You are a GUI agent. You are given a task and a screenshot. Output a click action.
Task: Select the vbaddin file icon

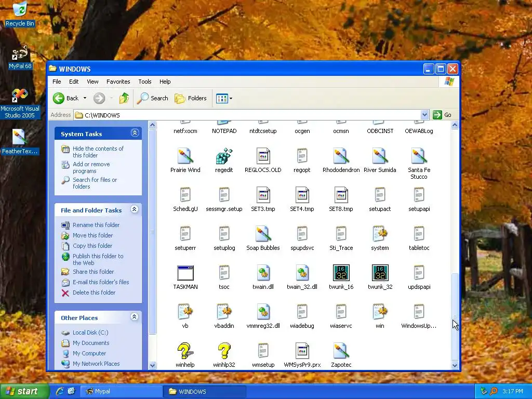(x=224, y=312)
